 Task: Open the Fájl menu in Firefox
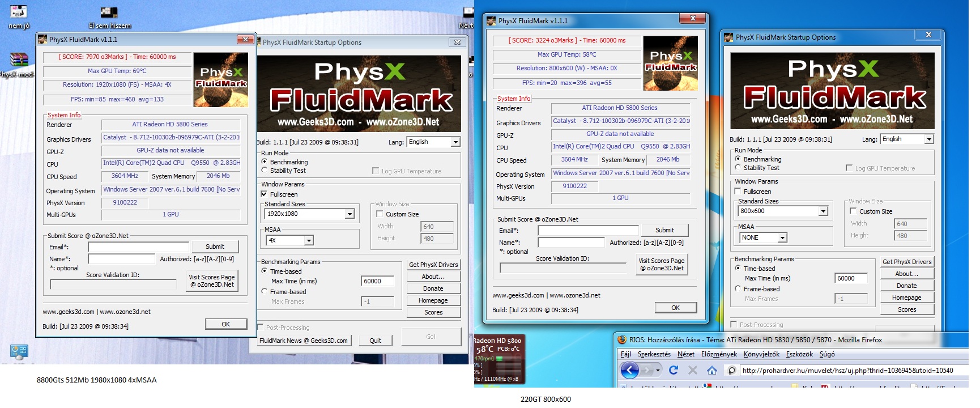(626, 354)
